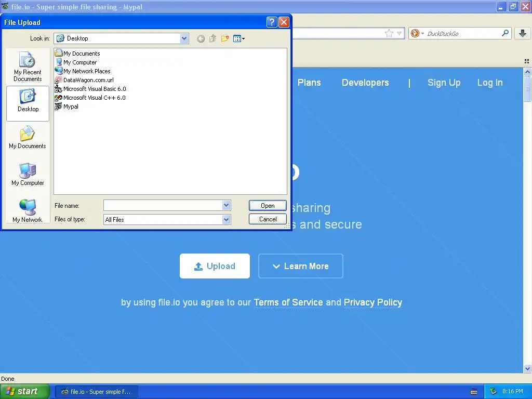The width and height of the screenshot is (532, 399).
Task: Select Desktop in the places bar
Action: click(x=28, y=103)
